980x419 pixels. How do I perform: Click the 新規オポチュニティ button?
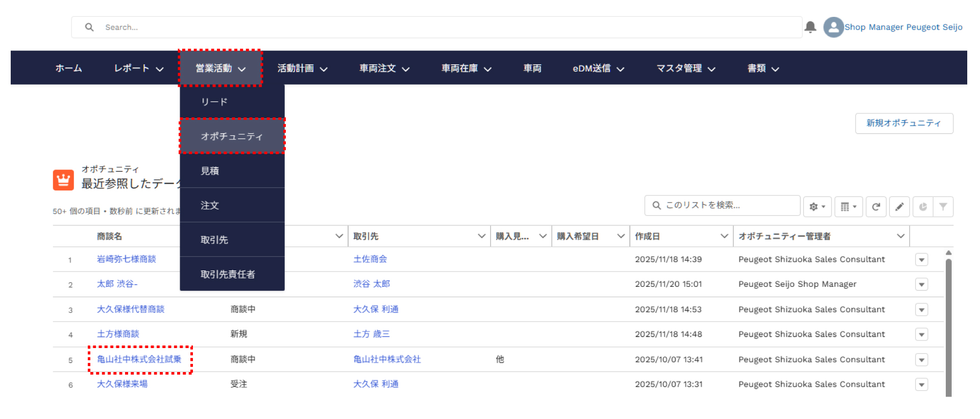[903, 123]
